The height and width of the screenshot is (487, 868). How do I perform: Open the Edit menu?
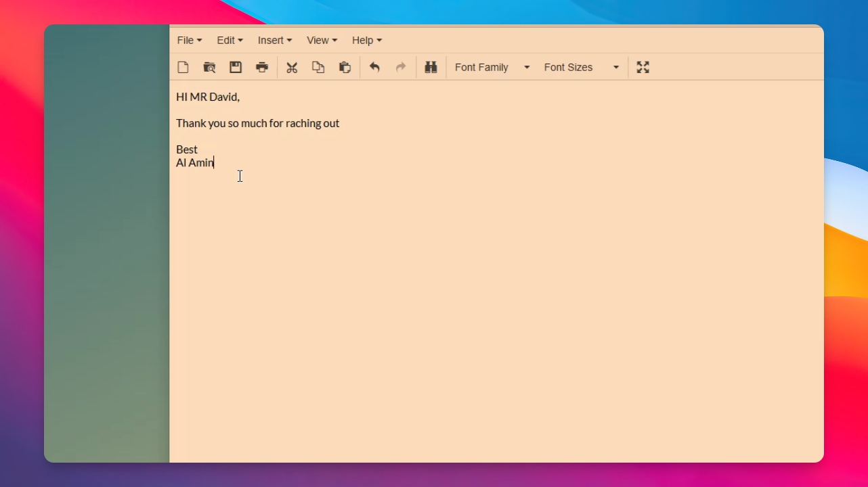pyautogui.click(x=230, y=41)
